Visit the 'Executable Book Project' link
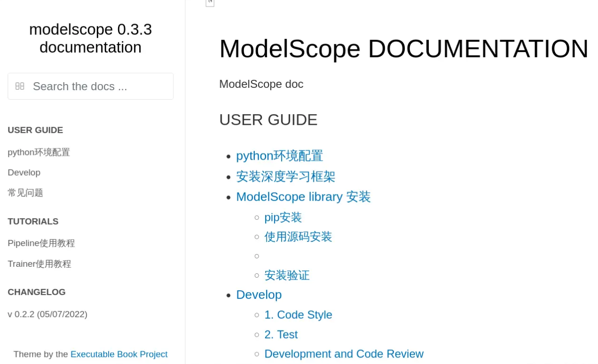This screenshot has width=598, height=364. 119,354
